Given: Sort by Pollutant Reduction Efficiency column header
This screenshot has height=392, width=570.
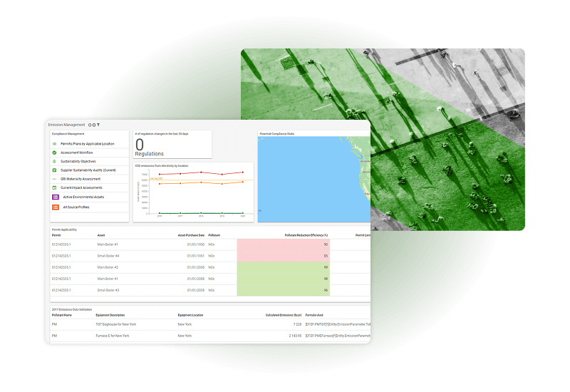Looking at the screenshot, I should tap(305, 234).
